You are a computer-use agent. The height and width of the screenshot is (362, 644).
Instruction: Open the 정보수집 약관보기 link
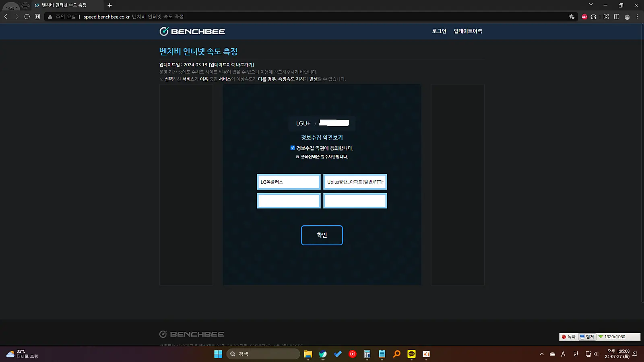(322, 138)
